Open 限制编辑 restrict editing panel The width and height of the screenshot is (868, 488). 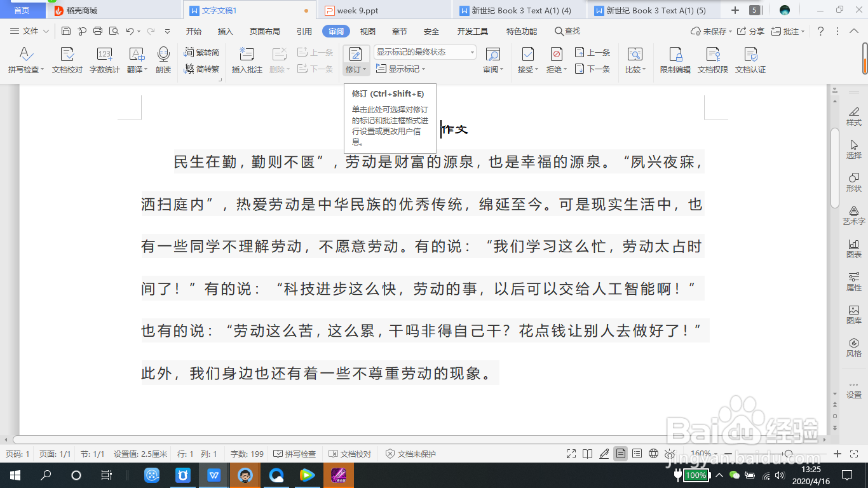[x=675, y=60]
